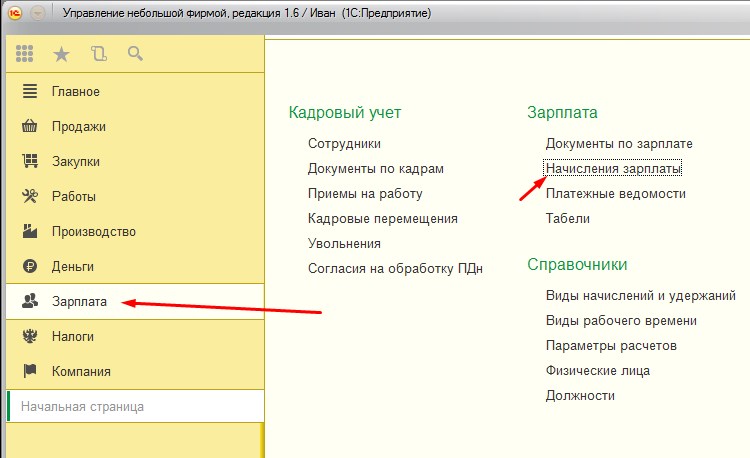Viewport: 750px width, 458px height.
Task: Open Должности directory
Action: (580, 395)
